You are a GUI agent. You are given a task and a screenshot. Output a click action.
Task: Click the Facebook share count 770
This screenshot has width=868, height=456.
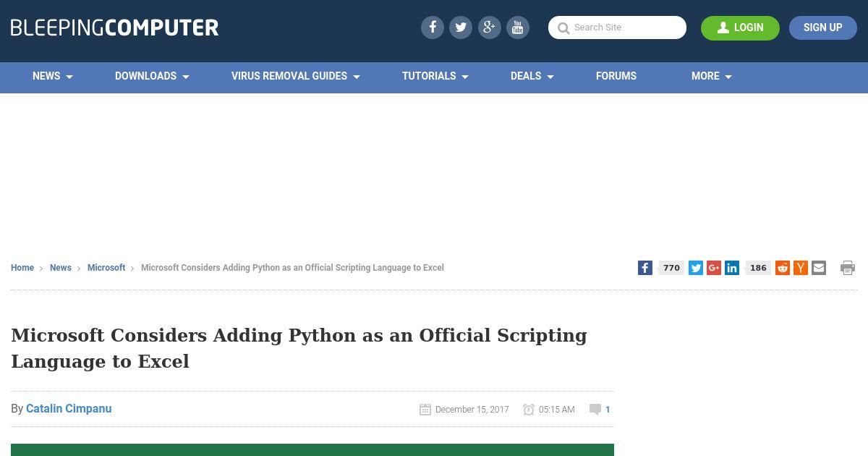point(671,268)
